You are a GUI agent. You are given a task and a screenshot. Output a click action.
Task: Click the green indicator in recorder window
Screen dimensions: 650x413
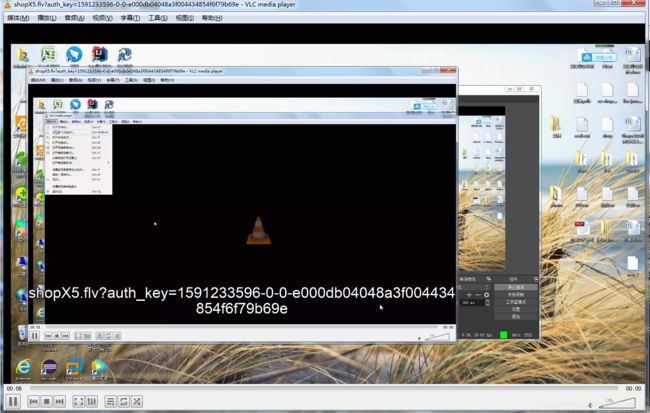pos(504,334)
